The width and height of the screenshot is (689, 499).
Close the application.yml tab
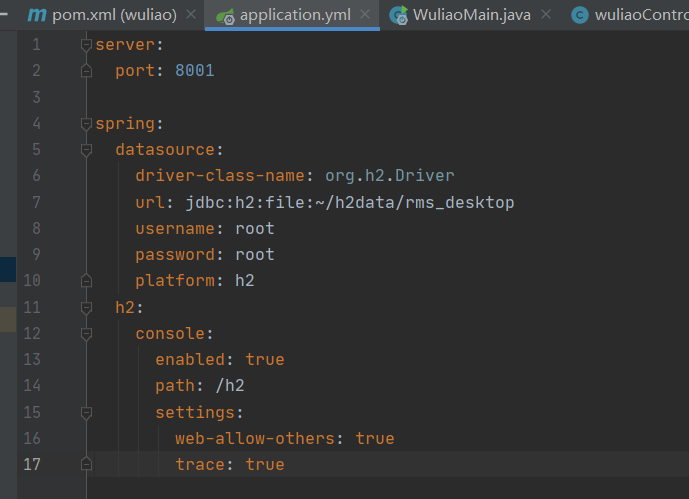365,16
